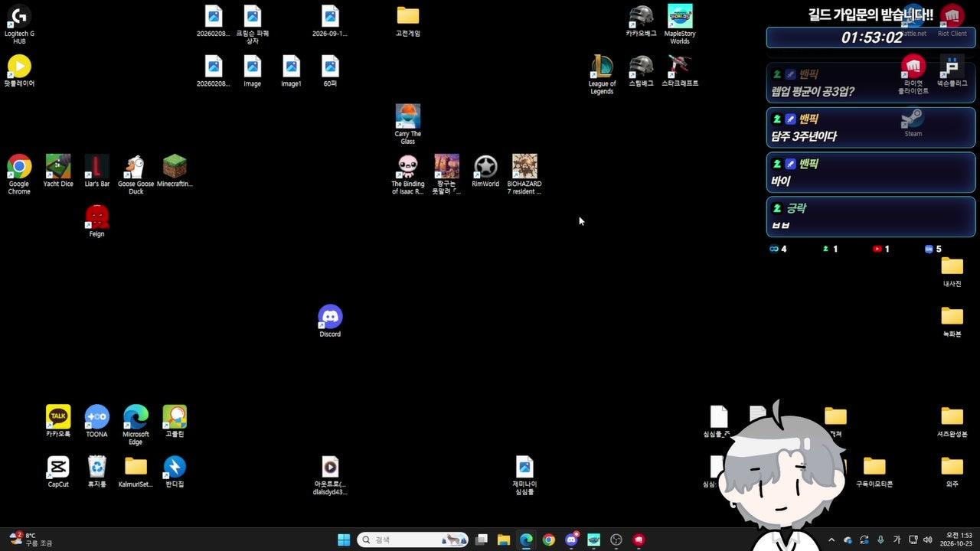Select the 팟플레이어 (PotPlayer) desktop icon

tap(19, 70)
